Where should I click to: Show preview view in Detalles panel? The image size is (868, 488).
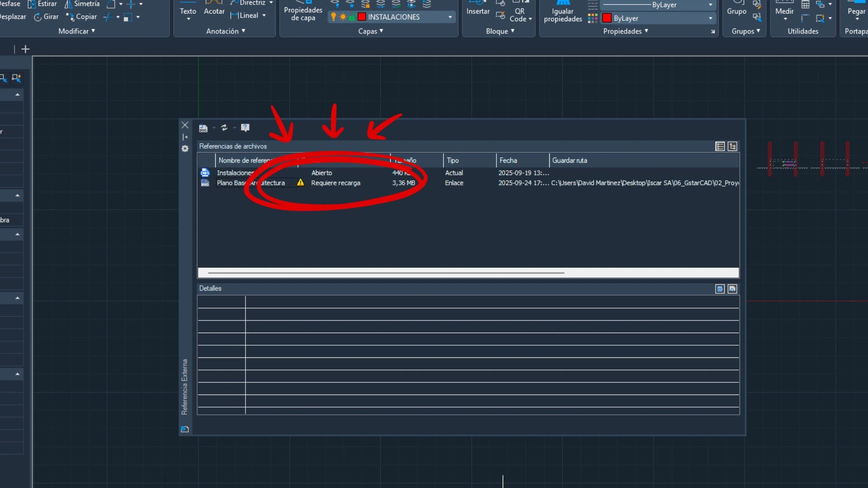(732, 289)
